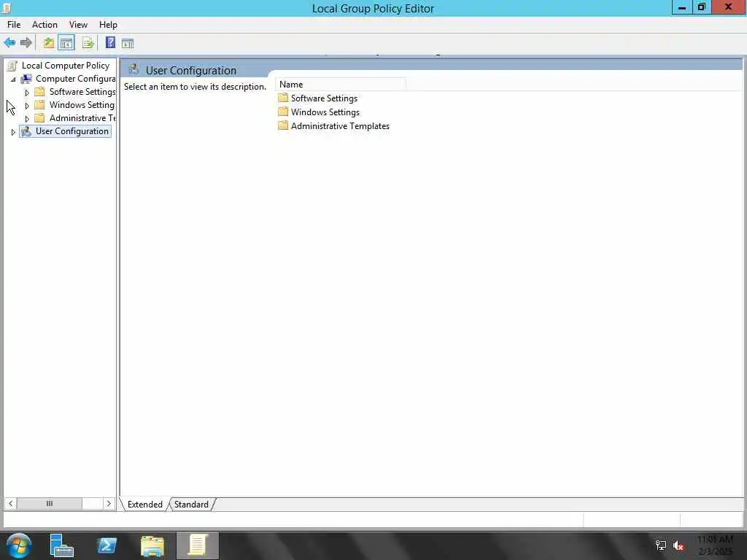Toggle Show/Hide Action Pane icon
This screenshot has width=747, height=560.
[x=128, y=43]
